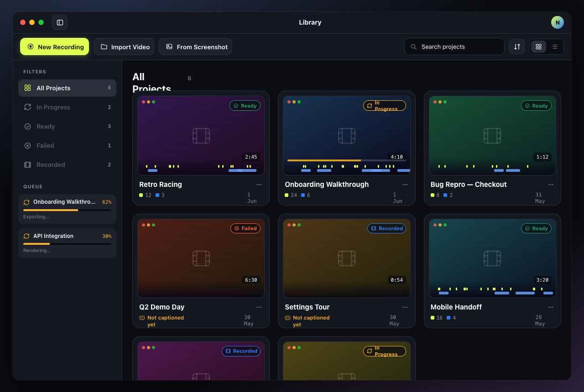Viewport: 584px width, 392px height.
Task: Click Onboarding Walkthrough export progress bar in queue
Action: click(67, 210)
